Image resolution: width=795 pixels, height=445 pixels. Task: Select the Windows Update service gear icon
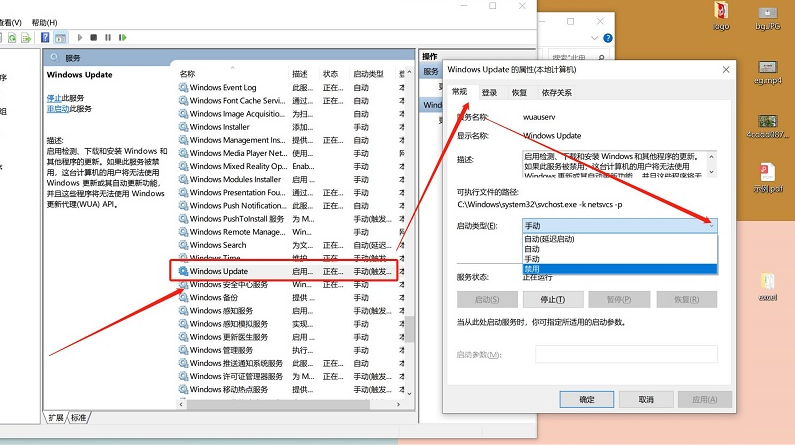[183, 271]
